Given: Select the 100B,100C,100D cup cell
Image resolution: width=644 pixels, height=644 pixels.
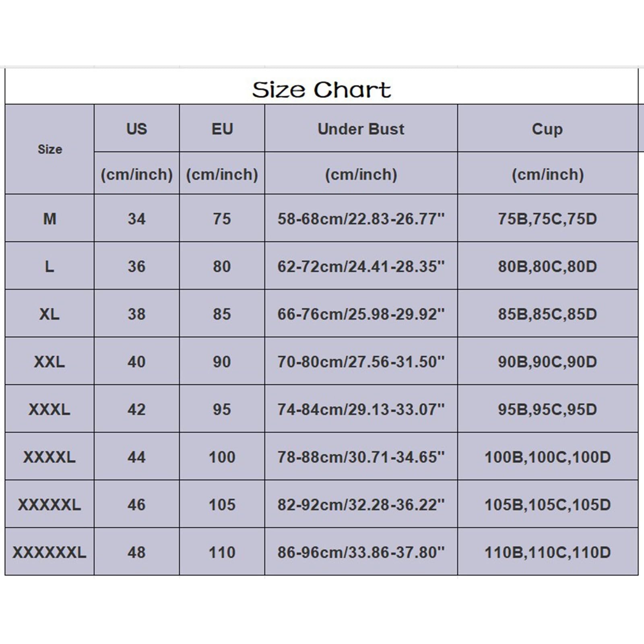Looking at the screenshot, I should [547, 457].
